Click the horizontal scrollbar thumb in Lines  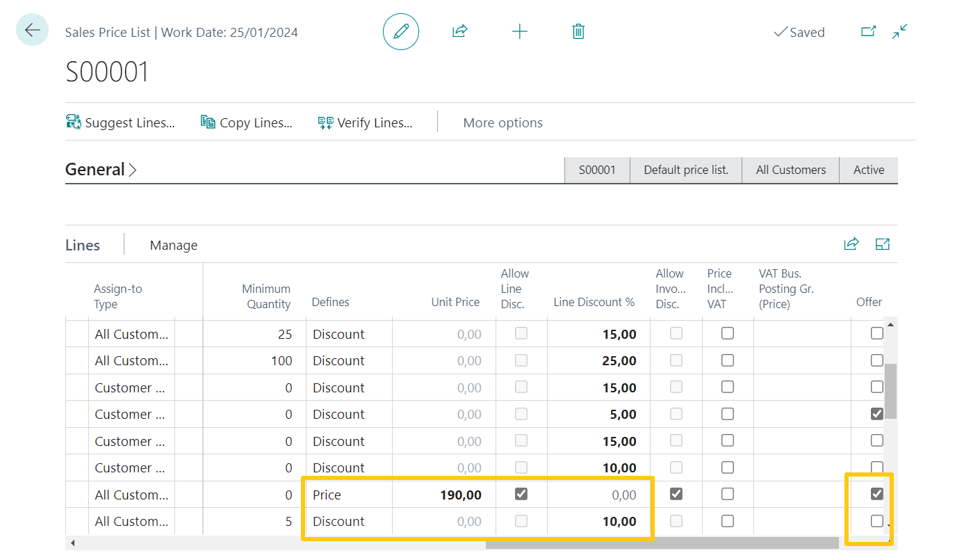(x=662, y=543)
